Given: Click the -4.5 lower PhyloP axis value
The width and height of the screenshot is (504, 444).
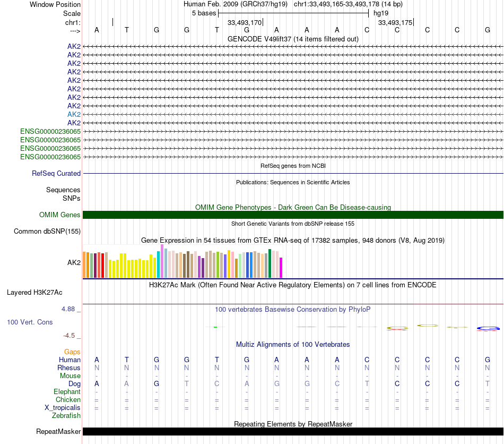Looking at the screenshot, I should [x=69, y=336].
